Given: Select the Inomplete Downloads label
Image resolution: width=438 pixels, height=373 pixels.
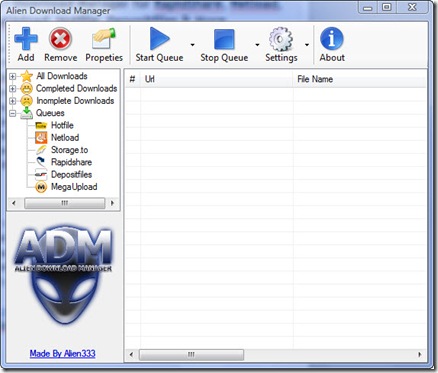Looking at the screenshot, I should (75, 101).
